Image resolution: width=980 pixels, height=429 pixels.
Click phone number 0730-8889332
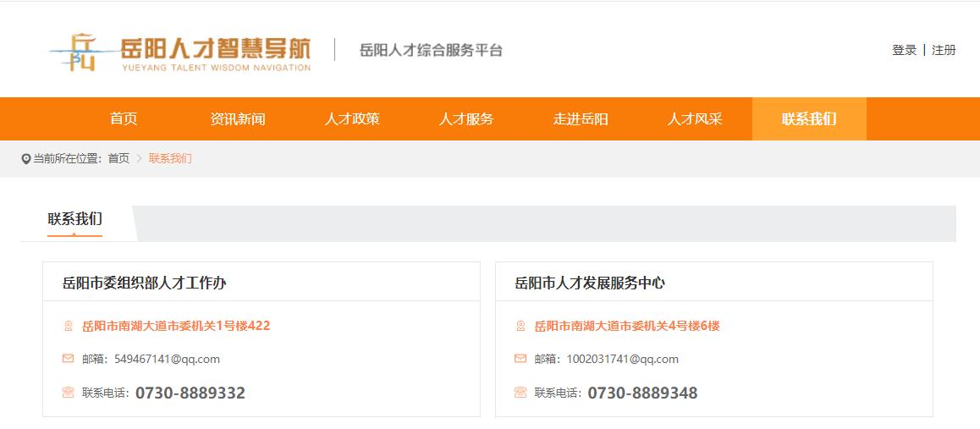point(190,393)
